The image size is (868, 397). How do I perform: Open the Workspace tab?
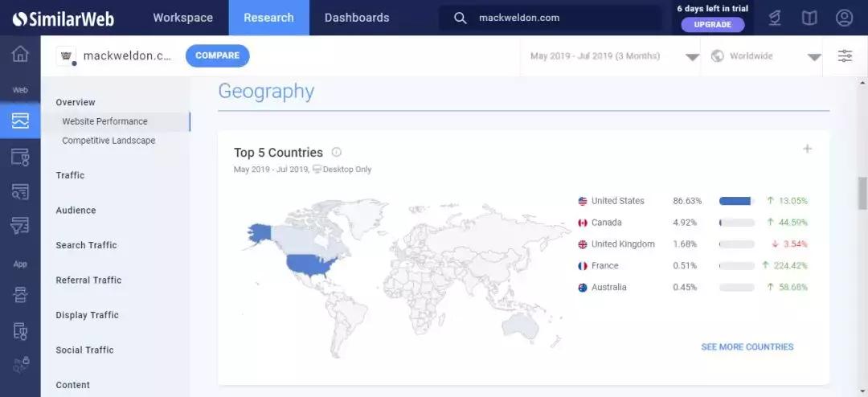click(x=182, y=18)
